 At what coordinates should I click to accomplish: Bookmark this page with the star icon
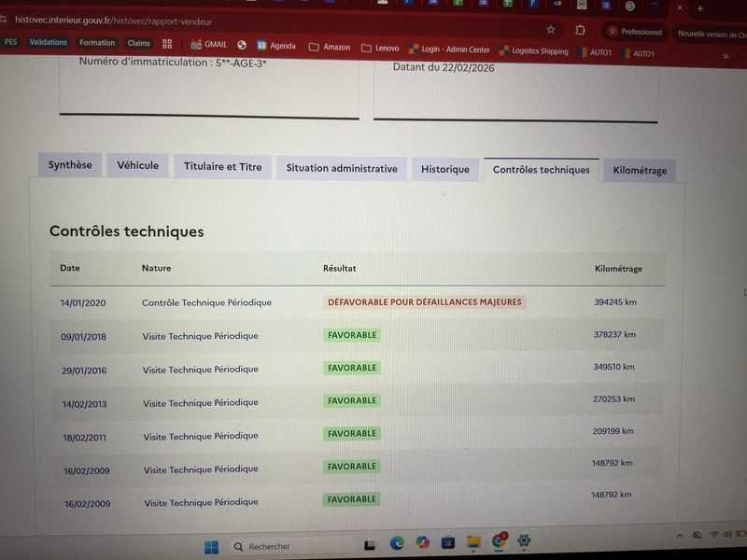click(x=551, y=30)
